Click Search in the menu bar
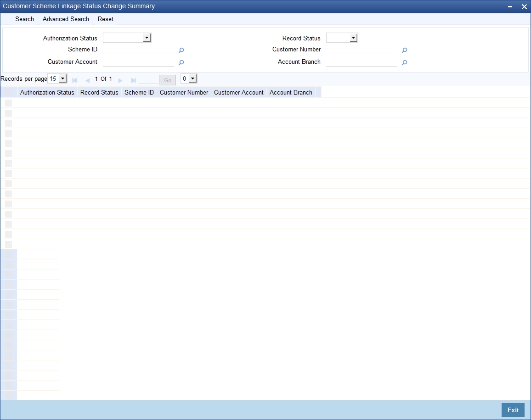Image resolution: width=531 pixels, height=420 pixels. tap(24, 19)
